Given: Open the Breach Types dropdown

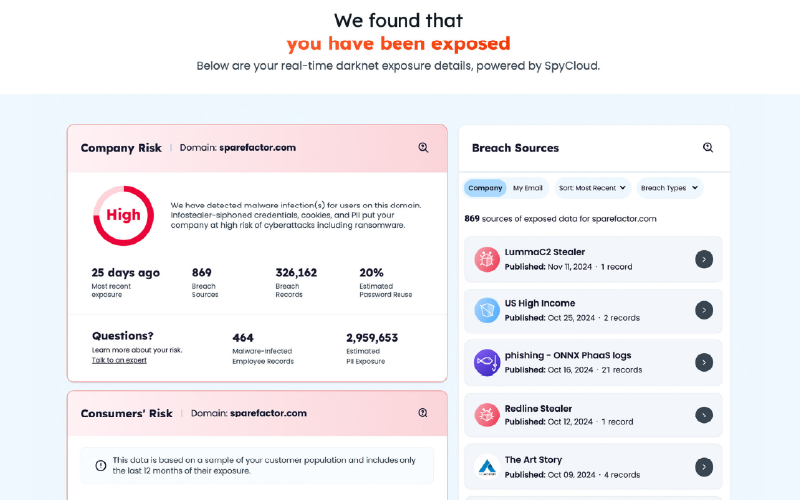Looking at the screenshot, I should [670, 188].
